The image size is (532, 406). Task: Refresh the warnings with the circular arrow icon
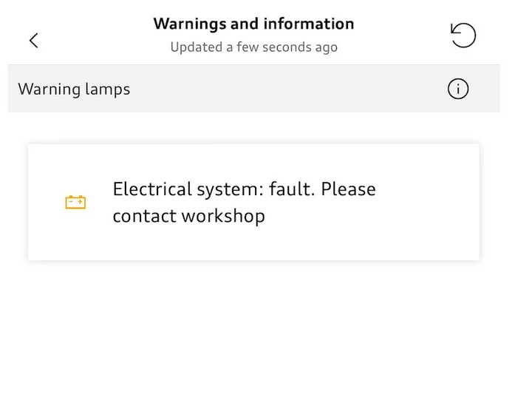click(463, 35)
